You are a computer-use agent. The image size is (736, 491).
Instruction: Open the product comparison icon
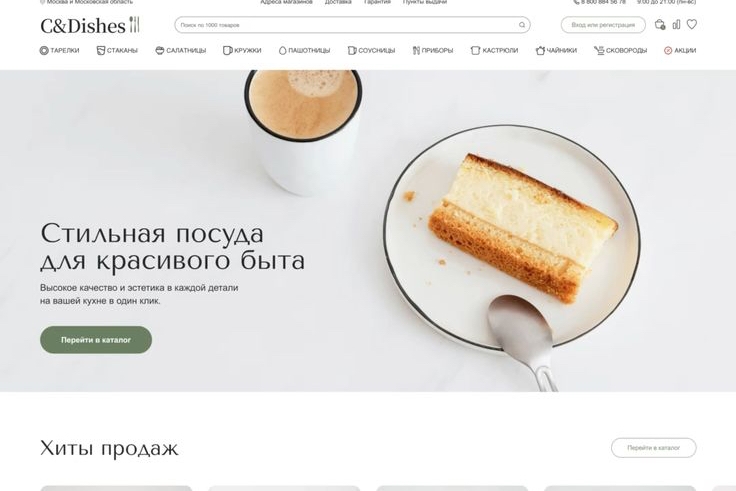[676, 24]
